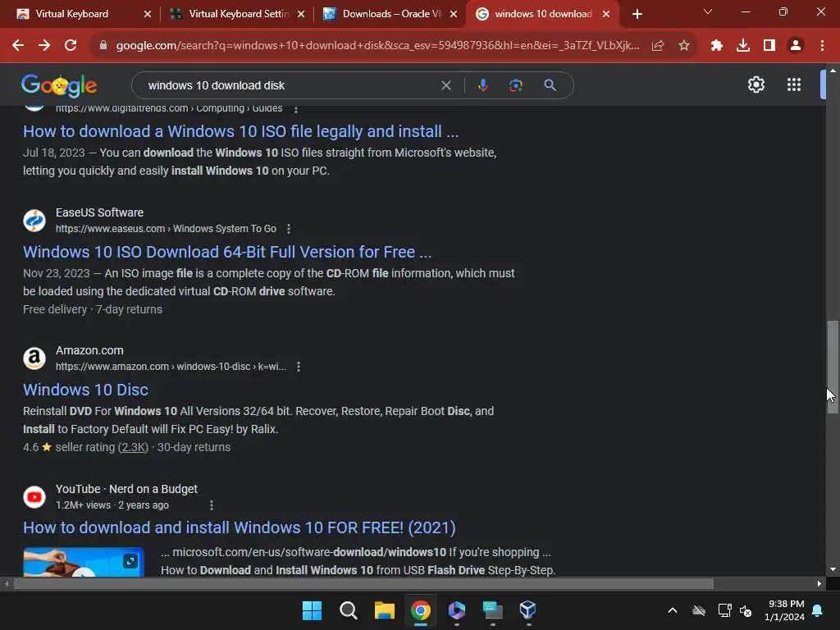Open the network tray icon
Image resolution: width=840 pixels, height=630 pixels.
point(725,610)
